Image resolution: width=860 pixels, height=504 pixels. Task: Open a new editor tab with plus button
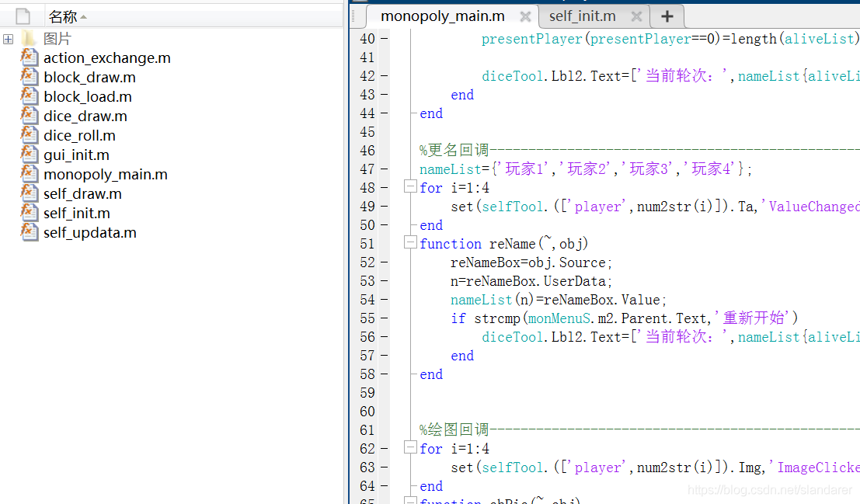coord(667,16)
